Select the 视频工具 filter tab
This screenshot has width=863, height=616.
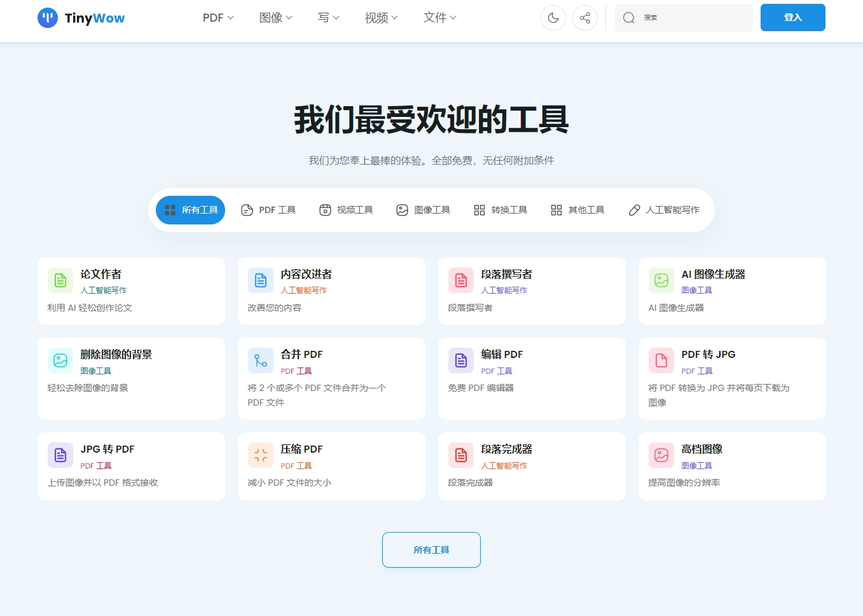click(x=346, y=210)
